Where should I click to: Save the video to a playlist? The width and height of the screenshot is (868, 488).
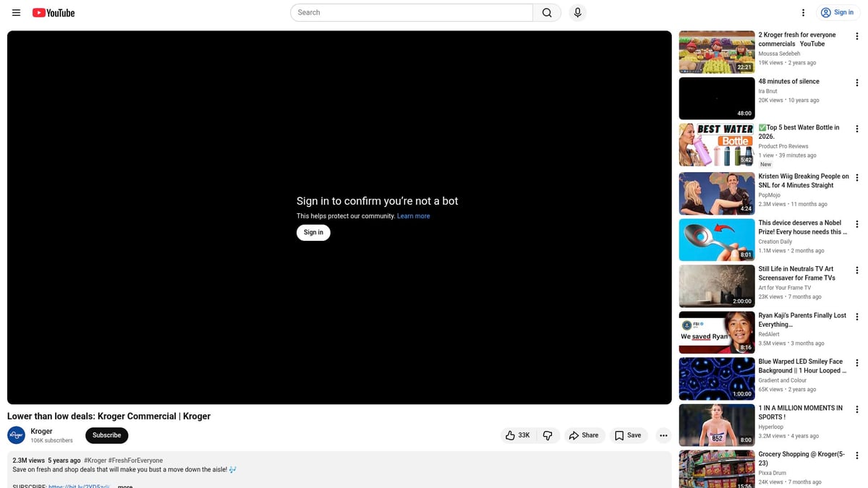(x=629, y=435)
